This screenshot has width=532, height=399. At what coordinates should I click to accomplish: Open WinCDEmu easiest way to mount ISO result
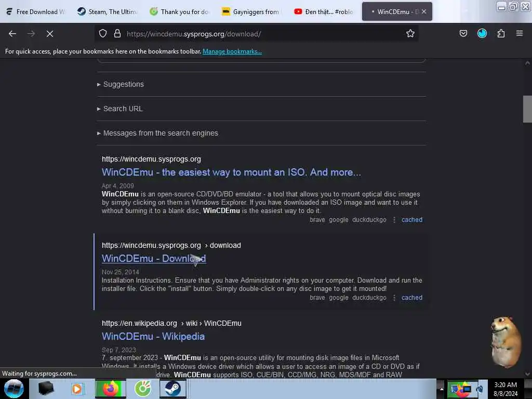click(x=231, y=172)
